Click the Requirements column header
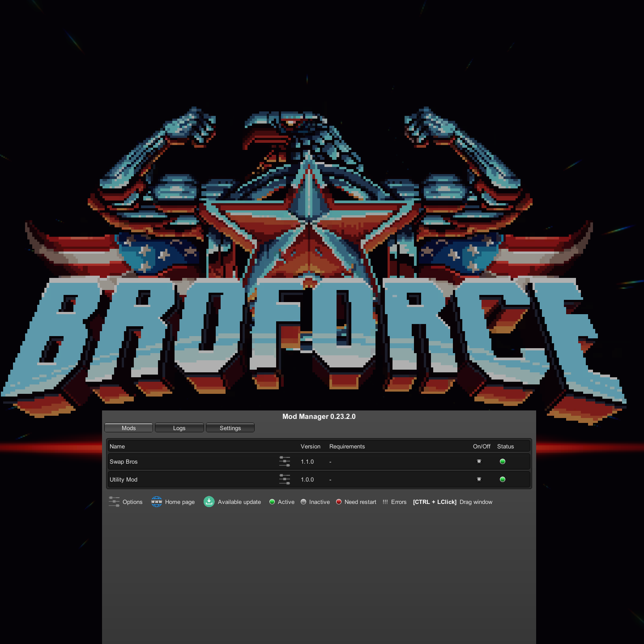 pos(347,447)
